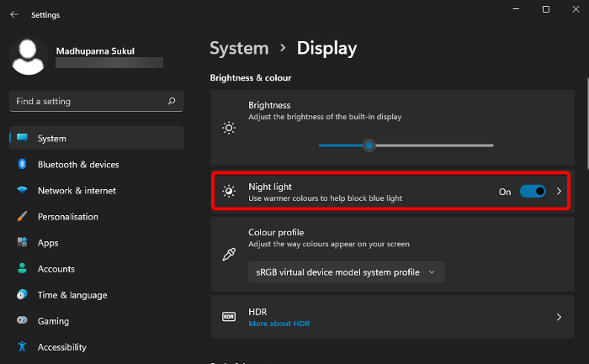The width and height of the screenshot is (589, 364).
Task: Click the Colour profile pen icon
Action: point(229,254)
